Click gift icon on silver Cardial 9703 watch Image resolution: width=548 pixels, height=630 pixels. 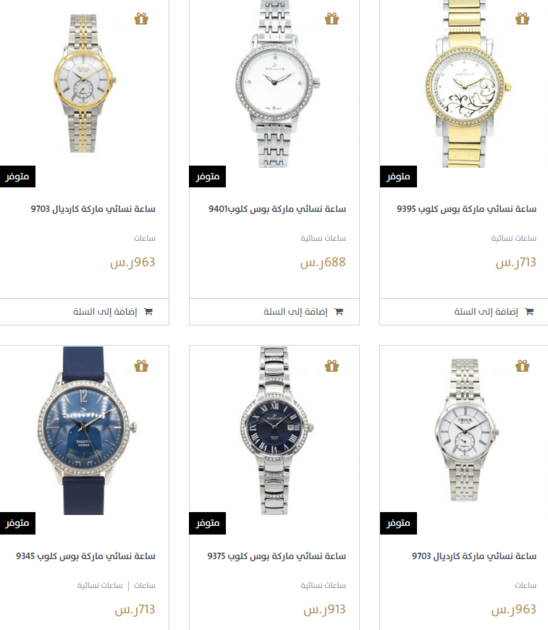tap(522, 366)
